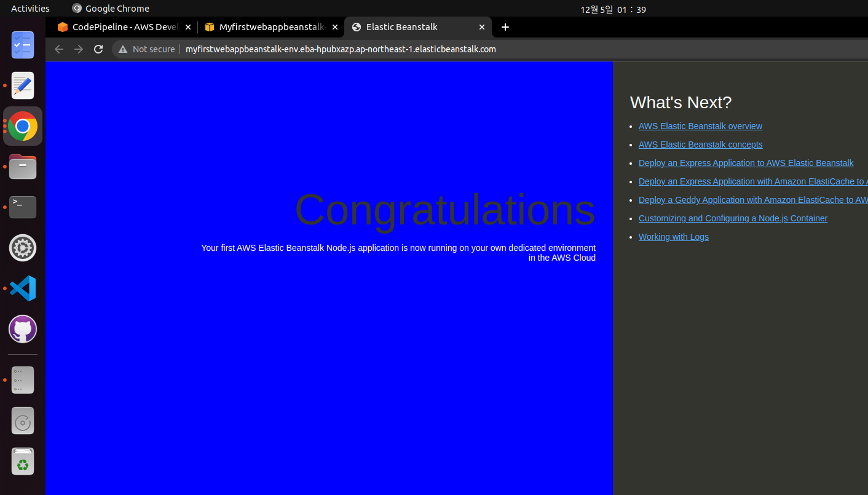Click the Congratulations heading

pos(445,210)
